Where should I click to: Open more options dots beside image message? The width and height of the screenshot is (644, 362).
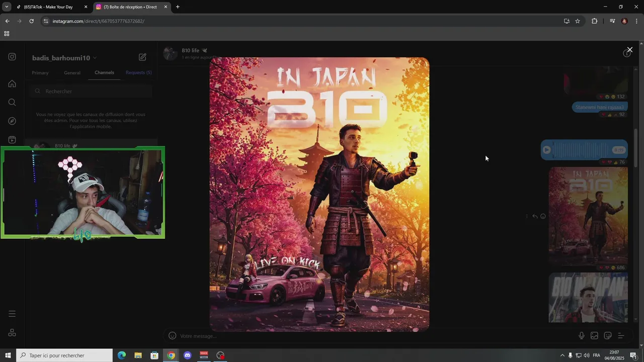527,216
